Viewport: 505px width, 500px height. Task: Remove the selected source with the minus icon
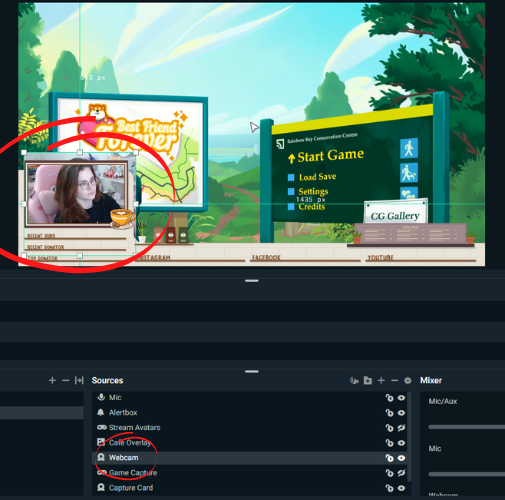pyautogui.click(x=394, y=380)
